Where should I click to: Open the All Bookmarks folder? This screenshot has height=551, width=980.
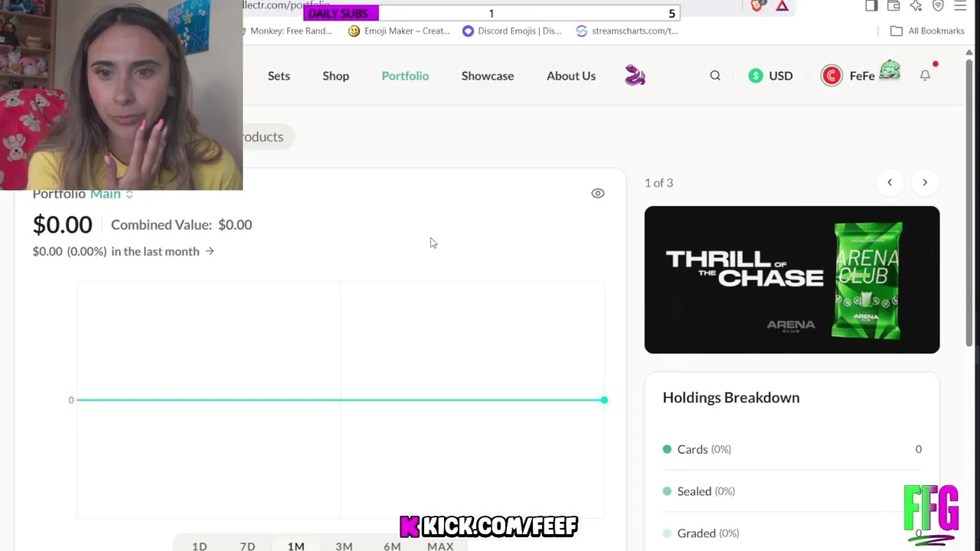tap(927, 31)
